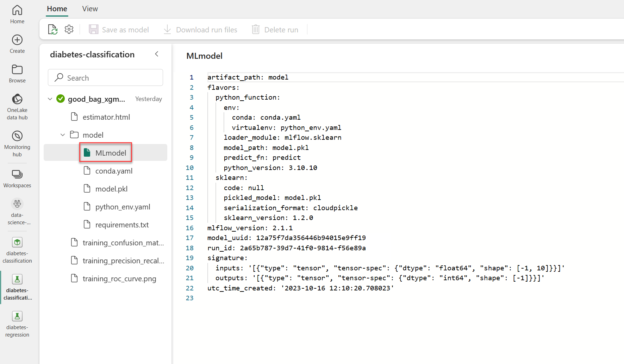Open Monitoring hub
This screenshot has width=624, height=364.
click(x=17, y=144)
